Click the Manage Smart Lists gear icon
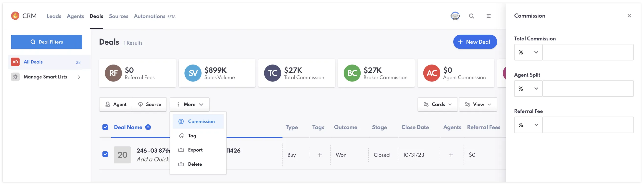The image size is (644, 185). (x=15, y=77)
